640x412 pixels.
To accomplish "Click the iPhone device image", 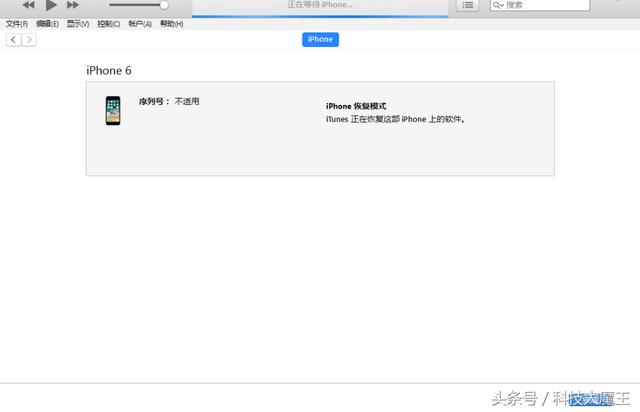I will coord(113,110).
